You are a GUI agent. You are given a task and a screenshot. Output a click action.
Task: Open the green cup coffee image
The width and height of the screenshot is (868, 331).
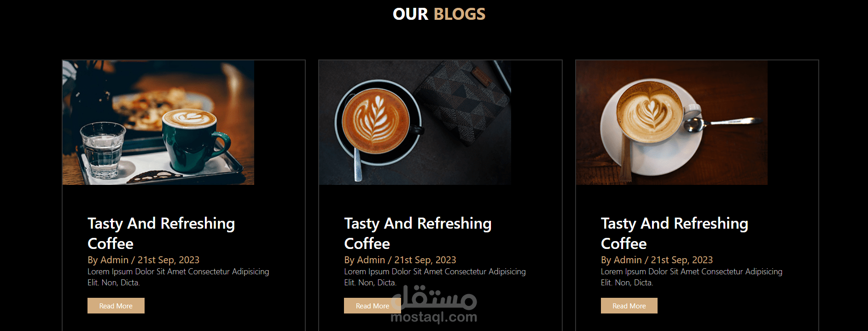(158, 123)
